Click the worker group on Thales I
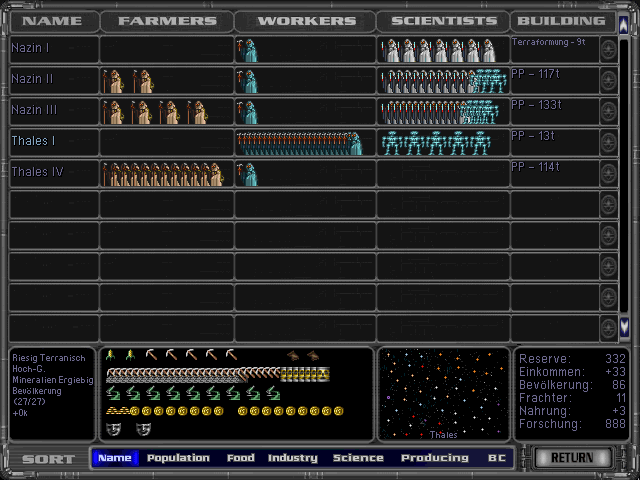640x480 pixels. click(x=298, y=143)
